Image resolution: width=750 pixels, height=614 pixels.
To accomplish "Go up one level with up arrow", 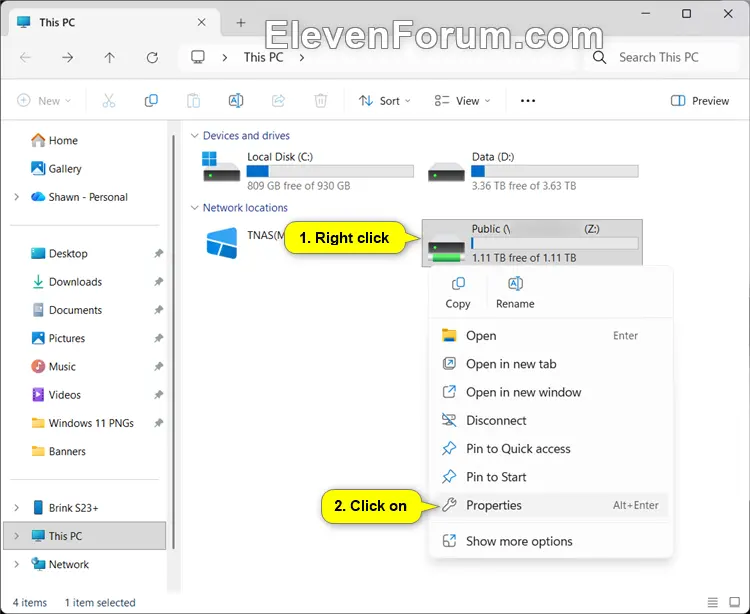I will (x=110, y=58).
